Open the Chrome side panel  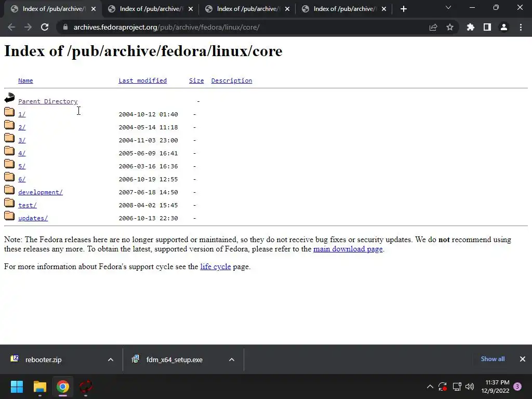coord(487,27)
